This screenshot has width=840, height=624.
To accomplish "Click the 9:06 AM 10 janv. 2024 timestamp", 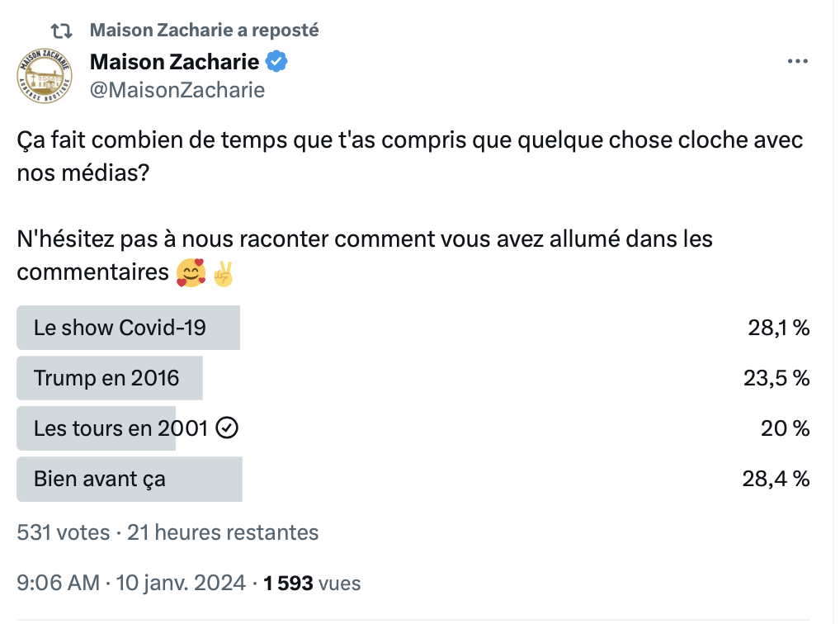I will click(x=131, y=583).
